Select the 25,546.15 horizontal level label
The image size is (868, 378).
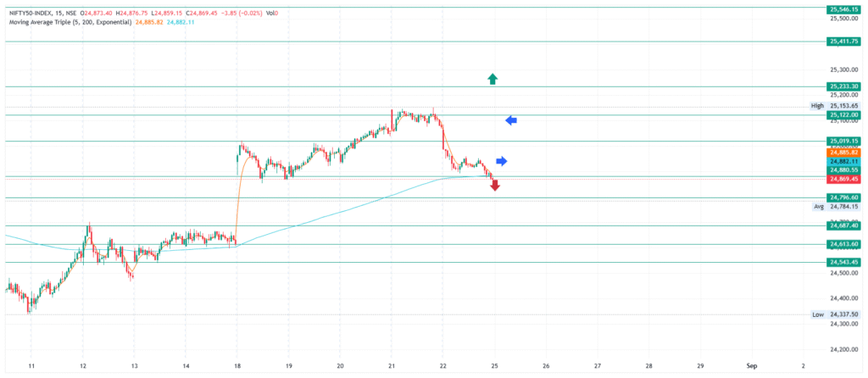pos(844,8)
